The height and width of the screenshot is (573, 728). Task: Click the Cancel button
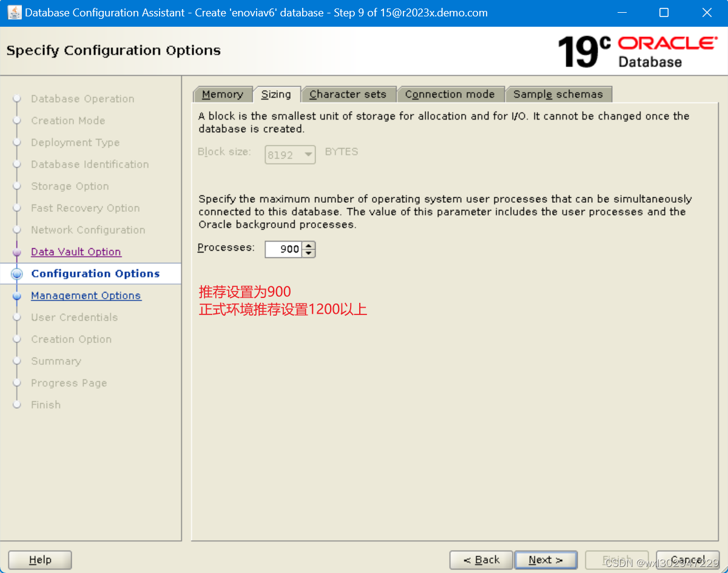[x=688, y=560]
